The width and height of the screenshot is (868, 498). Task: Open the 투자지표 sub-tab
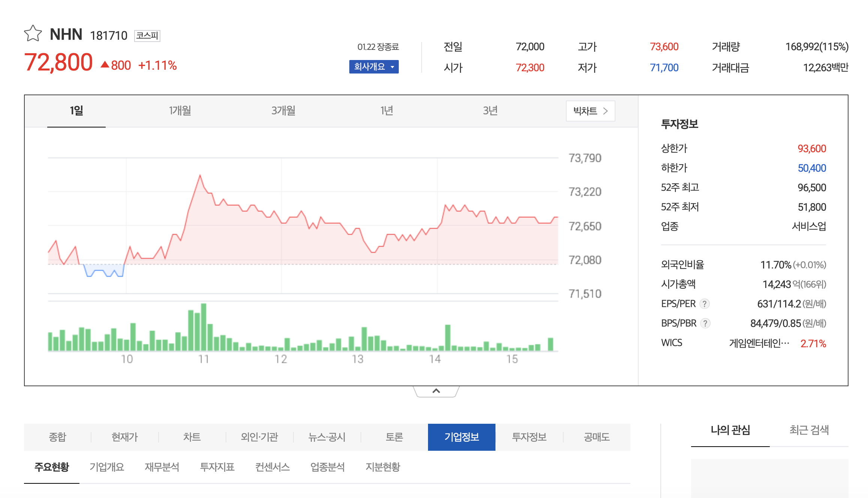[x=217, y=467]
